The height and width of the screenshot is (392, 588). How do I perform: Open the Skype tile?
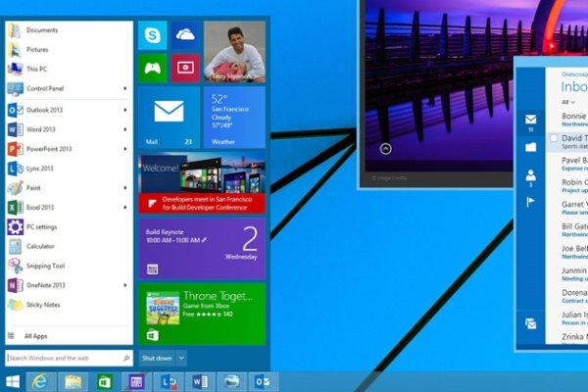coord(152,37)
